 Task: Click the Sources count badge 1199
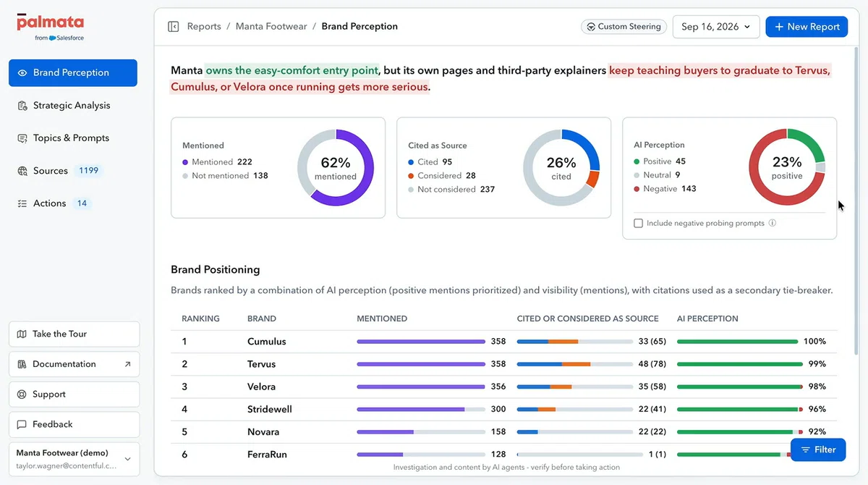click(89, 171)
